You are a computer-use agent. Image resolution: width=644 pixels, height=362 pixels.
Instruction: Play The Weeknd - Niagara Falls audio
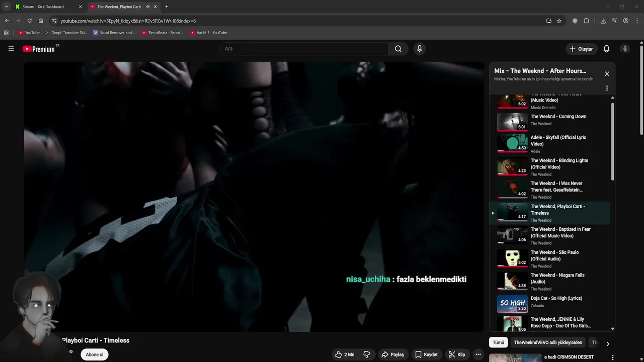pyautogui.click(x=551, y=282)
